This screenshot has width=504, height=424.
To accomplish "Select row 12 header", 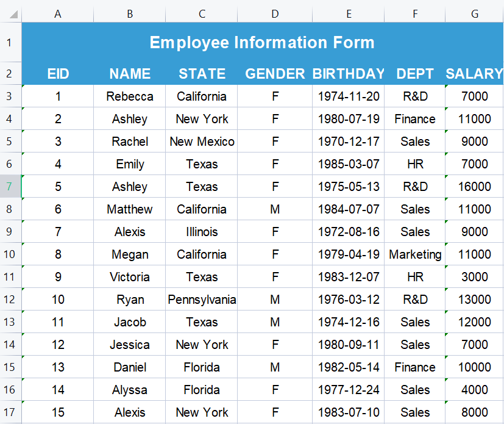I will 10,299.
